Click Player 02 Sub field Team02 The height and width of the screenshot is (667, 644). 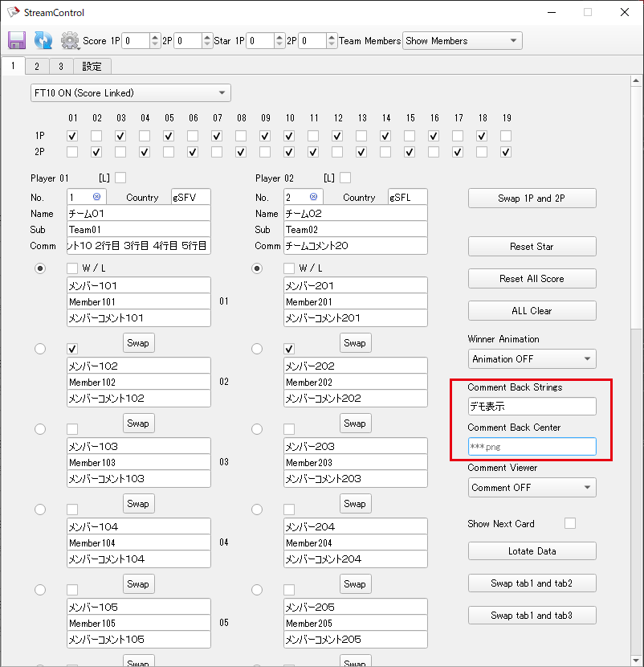point(356,229)
